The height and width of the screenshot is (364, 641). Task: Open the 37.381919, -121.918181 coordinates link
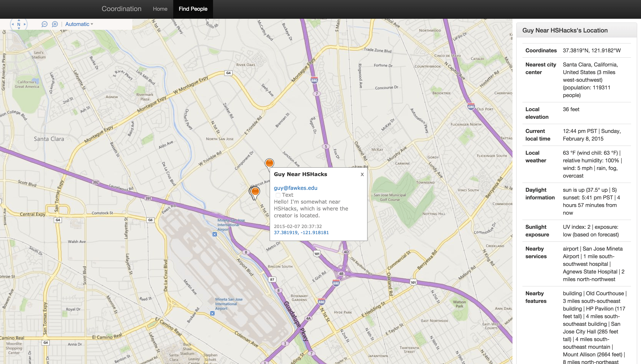(301, 232)
